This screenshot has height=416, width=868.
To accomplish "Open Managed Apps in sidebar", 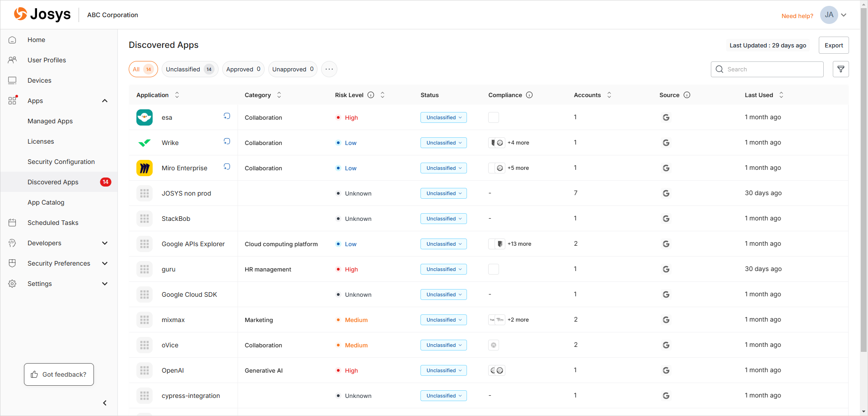I will tap(50, 121).
